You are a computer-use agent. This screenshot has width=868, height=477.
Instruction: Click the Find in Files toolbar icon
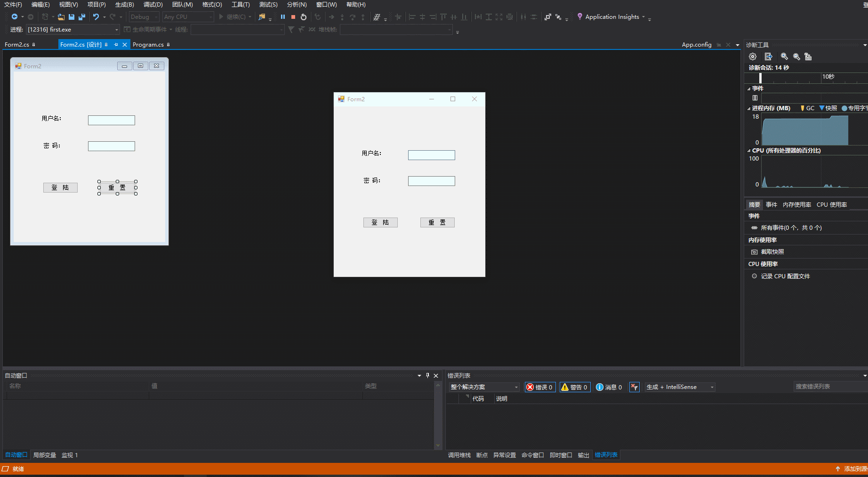coord(262,17)
